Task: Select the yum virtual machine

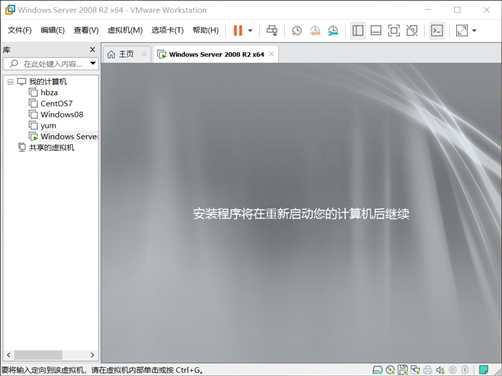Action: (x=48, y=126)
